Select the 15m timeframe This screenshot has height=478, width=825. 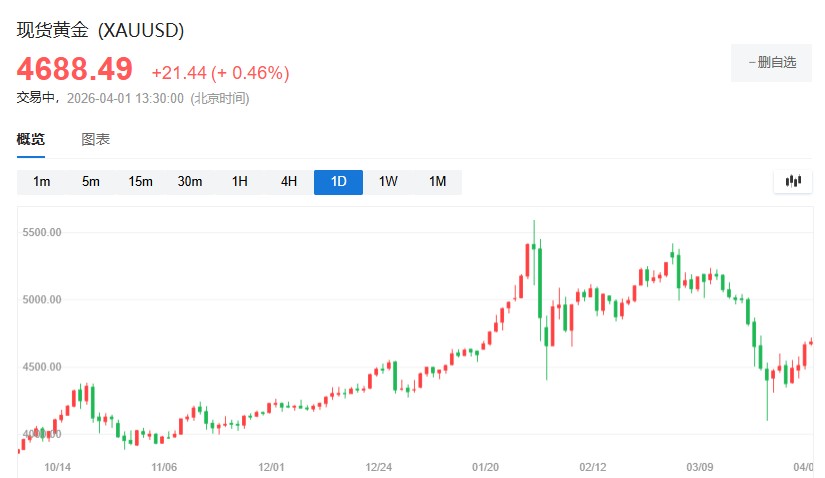pos(140,181)
